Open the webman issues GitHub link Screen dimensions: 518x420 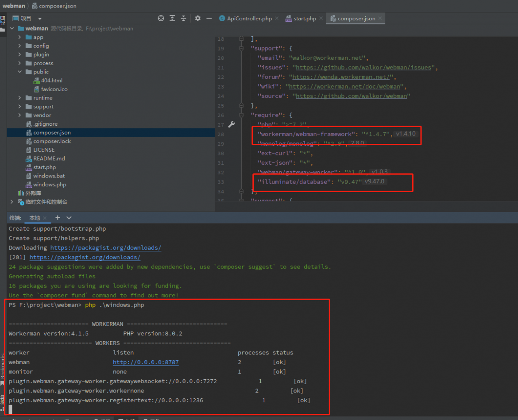[363, 67]
